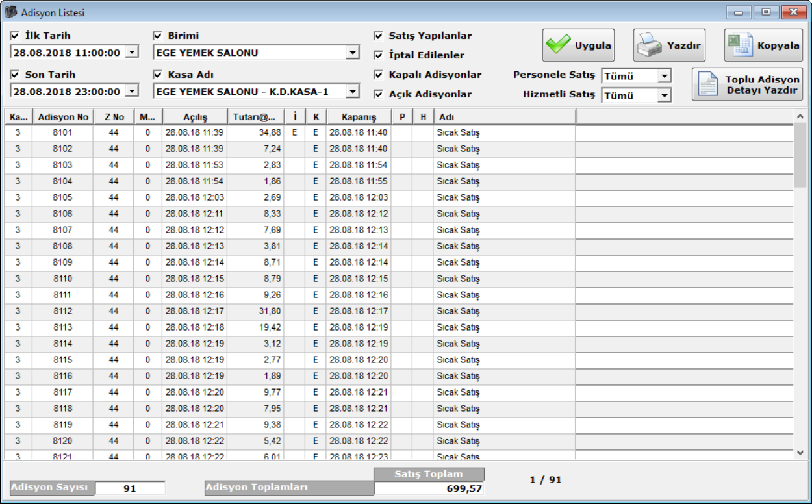Image resolution: width=812 pixels, height=504 pixels.
Task: Open the Son Tarih date picker arrow
Action: [x=132, y=92]
